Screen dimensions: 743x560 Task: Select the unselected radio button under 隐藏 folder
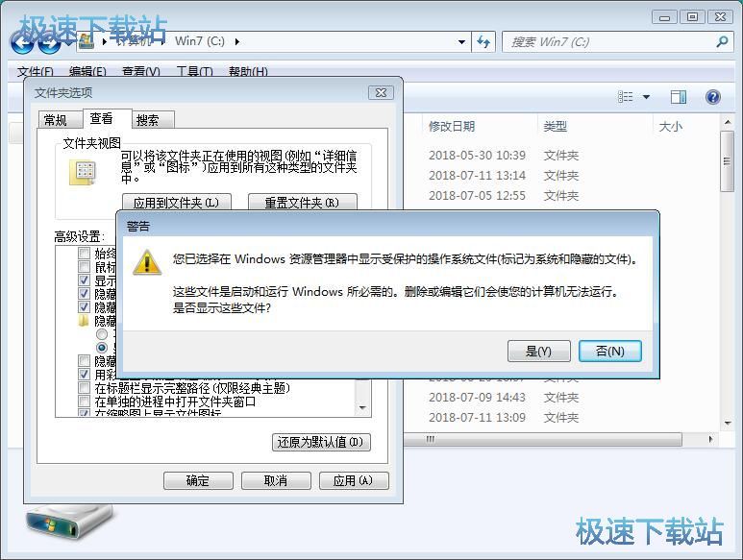point(101,334)
